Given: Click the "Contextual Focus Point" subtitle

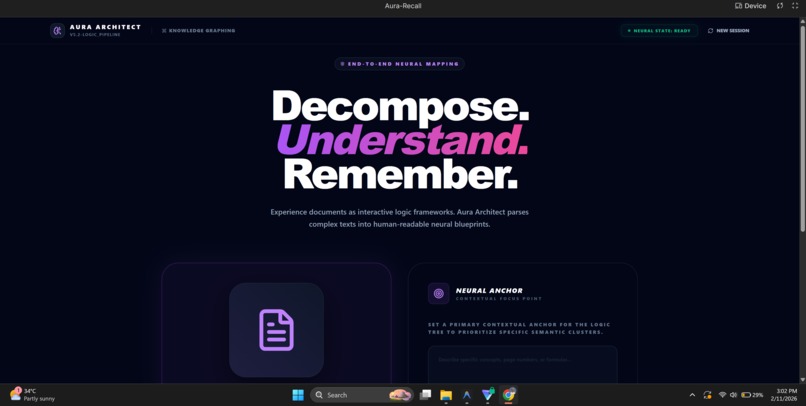Looking at the screenshot, I should pos(499,299).
